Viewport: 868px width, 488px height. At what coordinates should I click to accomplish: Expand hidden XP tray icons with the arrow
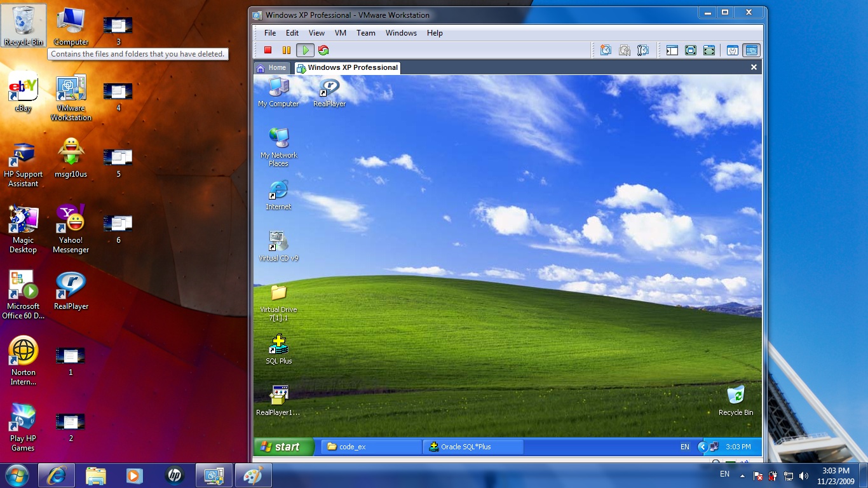[702, 447]
